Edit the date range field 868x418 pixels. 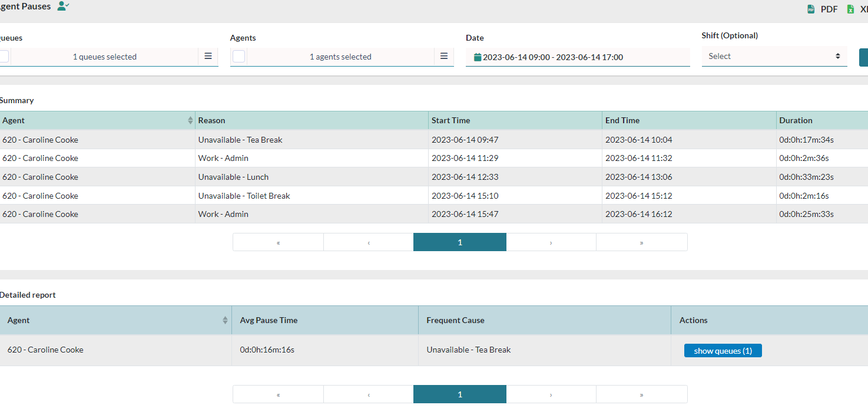578,57
